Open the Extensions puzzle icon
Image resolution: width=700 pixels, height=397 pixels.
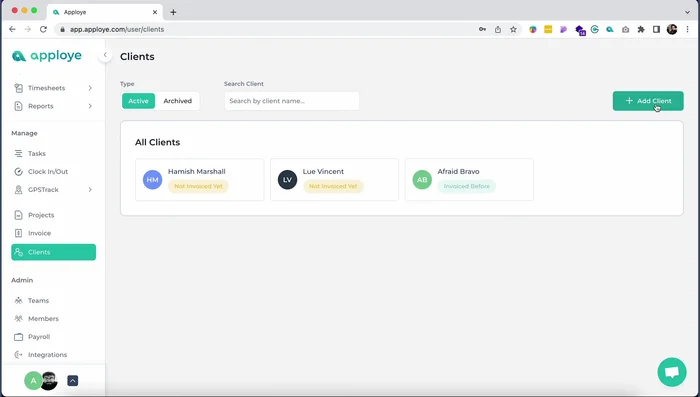[x=641, y=29]
